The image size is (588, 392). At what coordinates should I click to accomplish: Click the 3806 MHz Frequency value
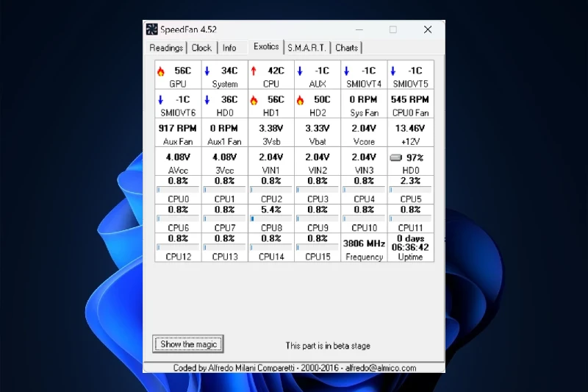(x=364, y=244)
